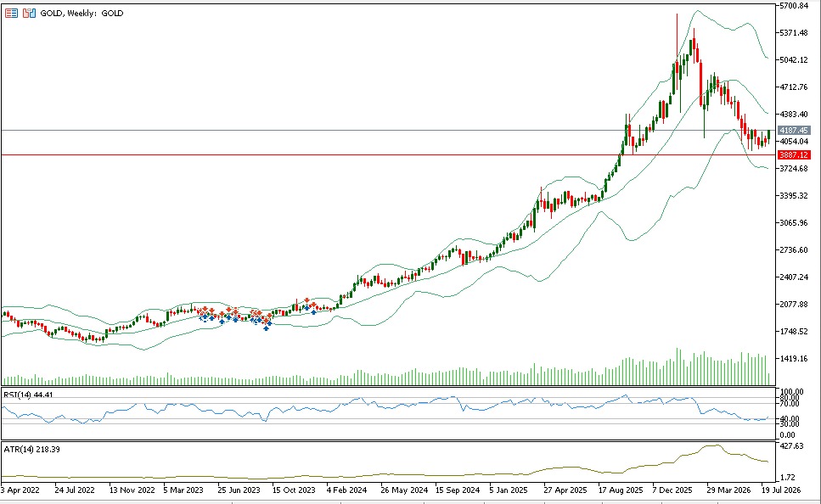Screen dimensions: 821x504
Task: Click price axis label 4383.40
Action: 794,114
